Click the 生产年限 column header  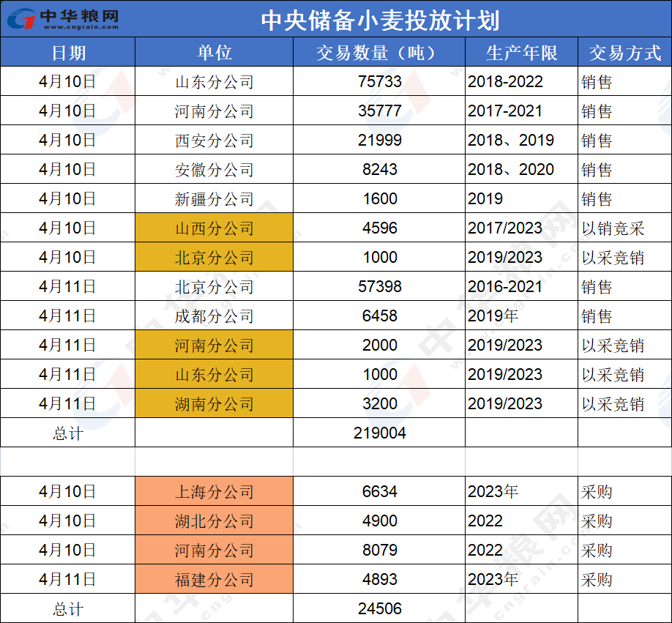click(x=521, y=53)
